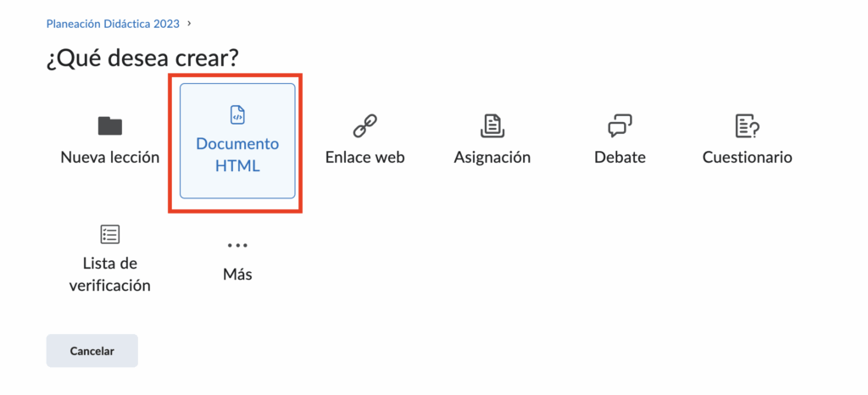This screenshot has height=395, width=868.
Task: Select the "Nueva lección" label
Action: point(110,158)
